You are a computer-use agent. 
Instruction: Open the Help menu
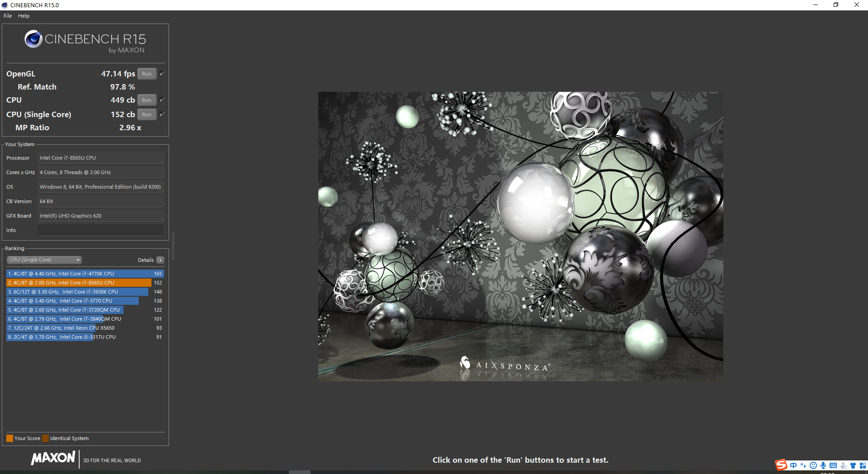(x=24, y=16)
